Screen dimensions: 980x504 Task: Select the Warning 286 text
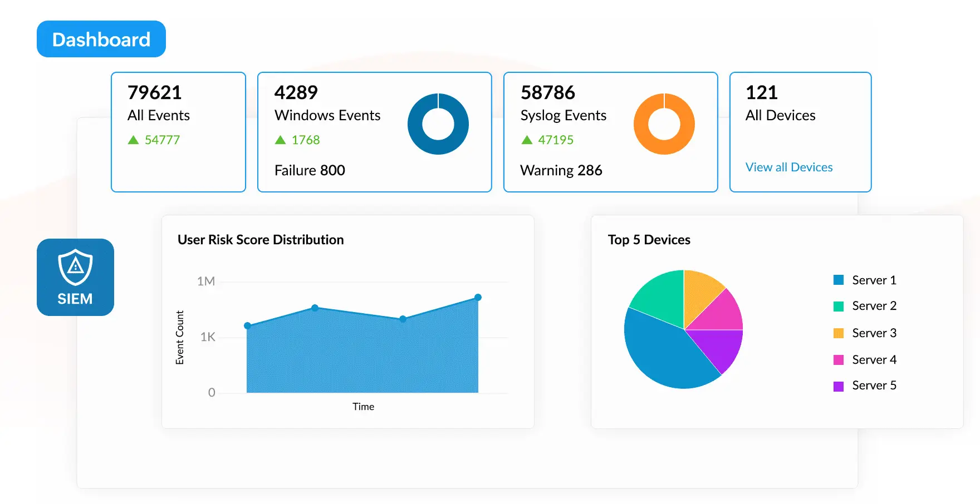pos(561,170)
